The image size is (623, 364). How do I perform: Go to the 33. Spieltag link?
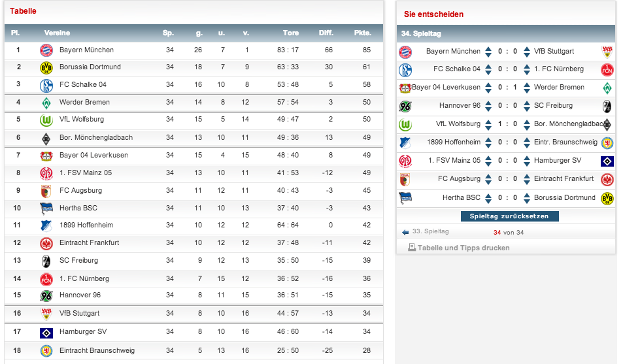430,231
